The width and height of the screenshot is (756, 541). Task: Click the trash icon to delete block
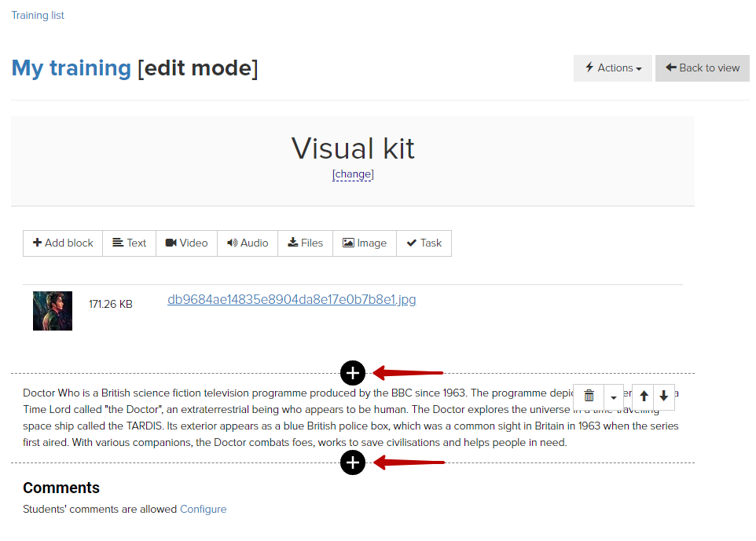click(x=589, y=397)
